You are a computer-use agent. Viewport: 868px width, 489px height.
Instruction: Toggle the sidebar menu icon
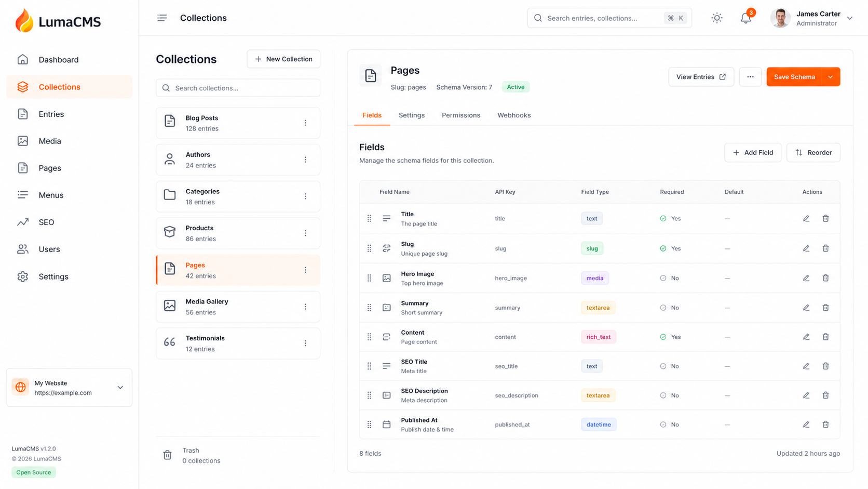tap(162, 18)
